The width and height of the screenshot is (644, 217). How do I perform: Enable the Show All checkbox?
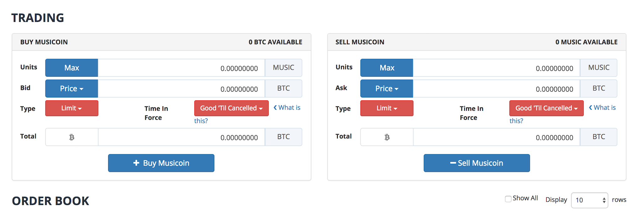[x=508, y=199]
